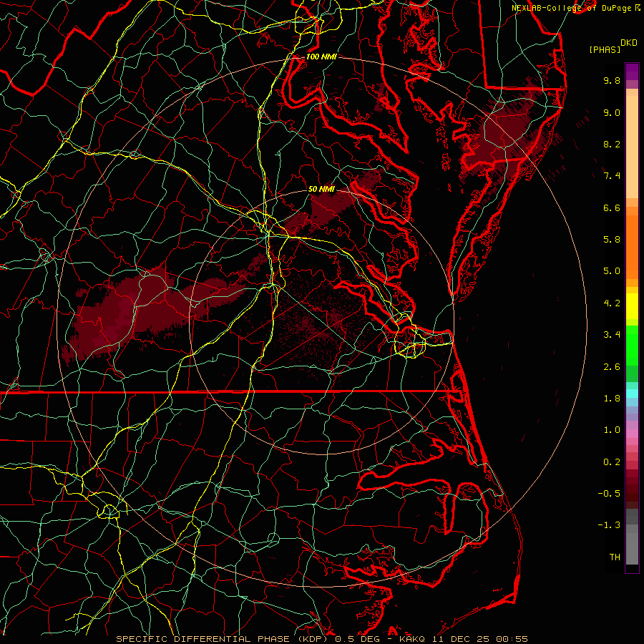Click the 1.0 legend value
This screenshot has width=644, height=644.
coord(612,430)
